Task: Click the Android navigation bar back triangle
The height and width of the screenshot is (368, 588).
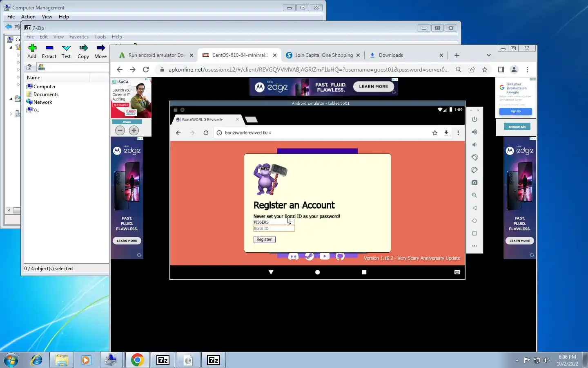Action: pos(271,272)
